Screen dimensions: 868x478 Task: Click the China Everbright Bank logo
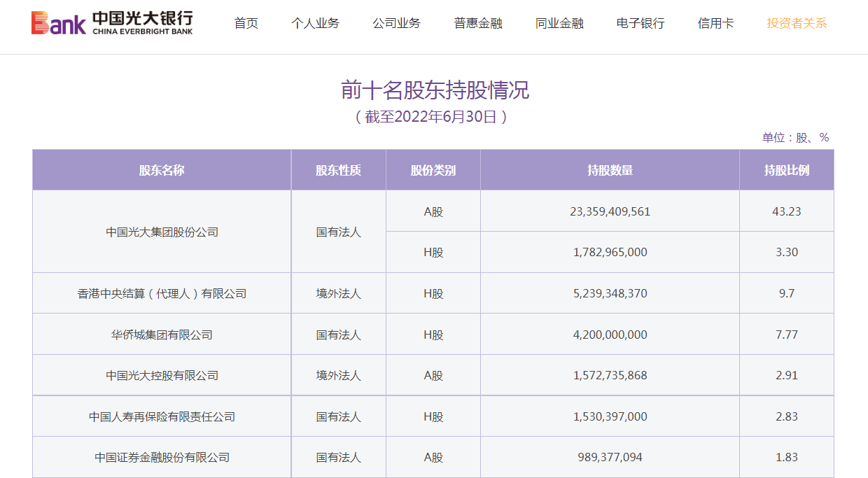[112, 23]
